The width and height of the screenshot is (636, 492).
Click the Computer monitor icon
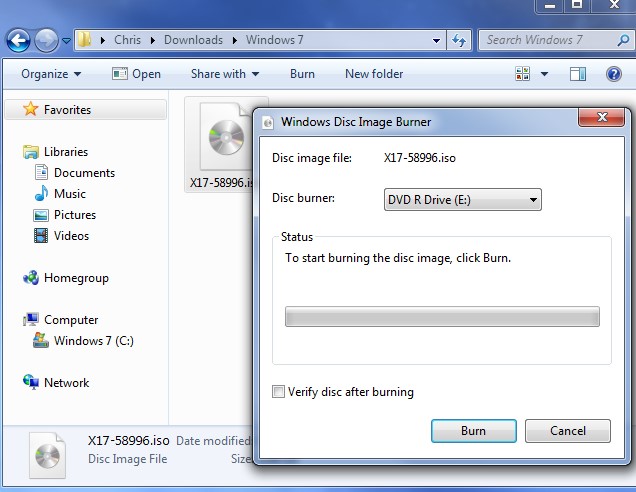31,320
